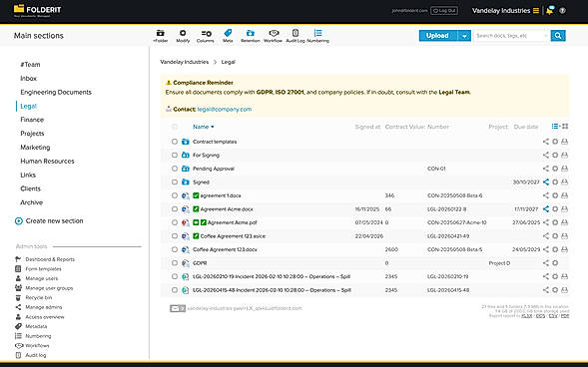
Task: Download the agreement 1.docx file
Action: tap(564, 195)
